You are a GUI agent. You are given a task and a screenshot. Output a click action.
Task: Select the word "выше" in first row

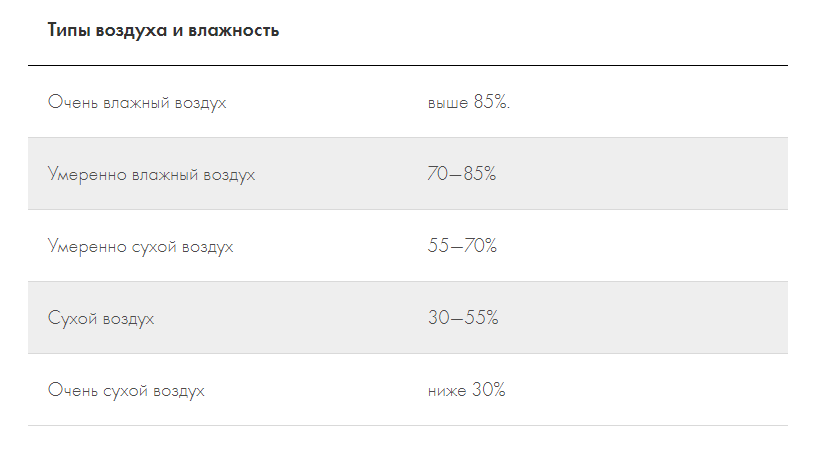point(447,103)
